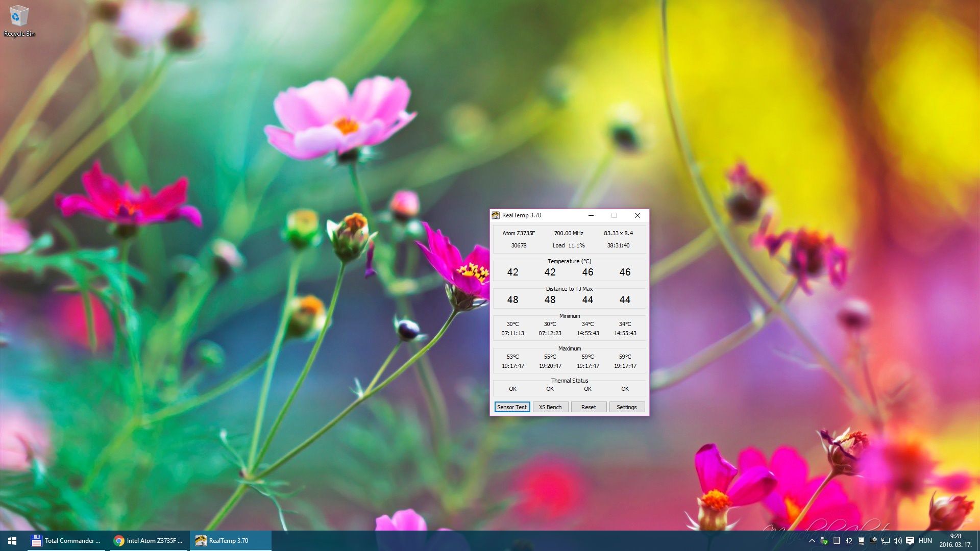Open the Action Center notifications icon
This screenshot has width=980, height=551.
910,541
